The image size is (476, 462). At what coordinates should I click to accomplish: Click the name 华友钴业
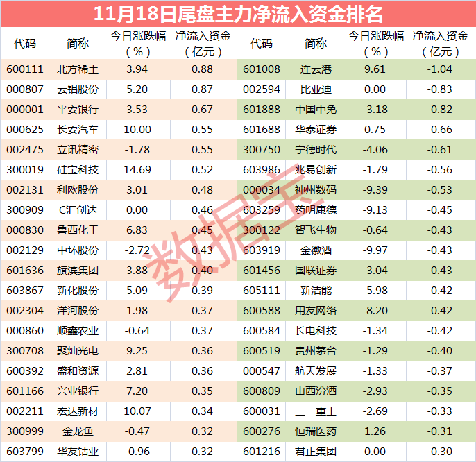tap(78, 452)
